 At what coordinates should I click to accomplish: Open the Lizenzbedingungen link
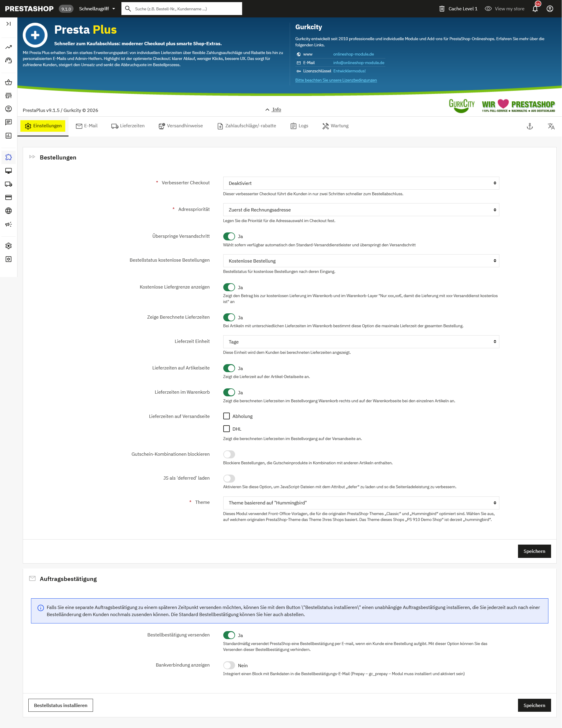click(x=336, y=80)
